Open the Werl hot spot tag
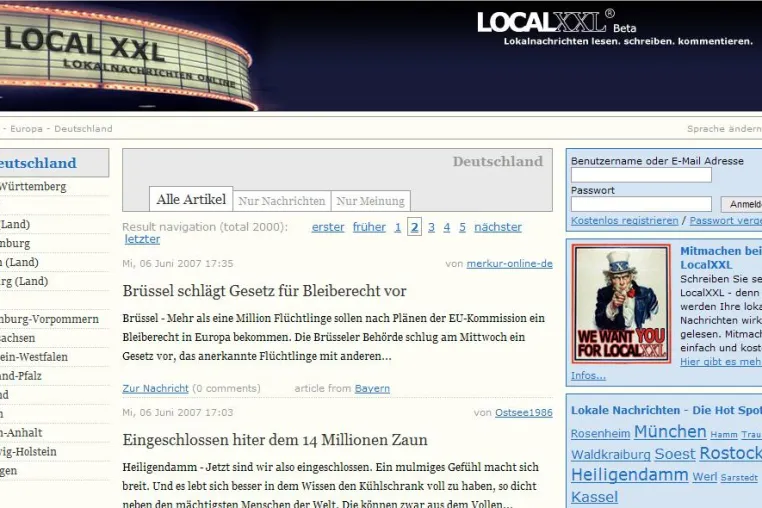Screen dimensions: 762x508 tap(705, 476)
